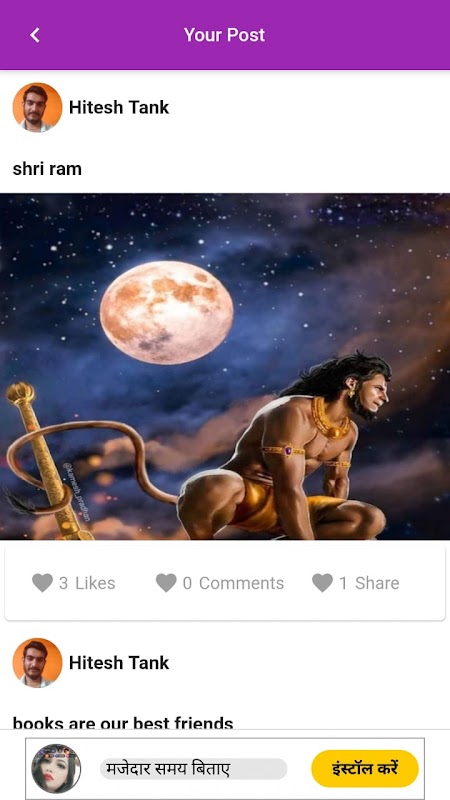The image size is (450, 800).
Task: Tap the heart icon beside 0 Comments
Action: coord(166,583)
